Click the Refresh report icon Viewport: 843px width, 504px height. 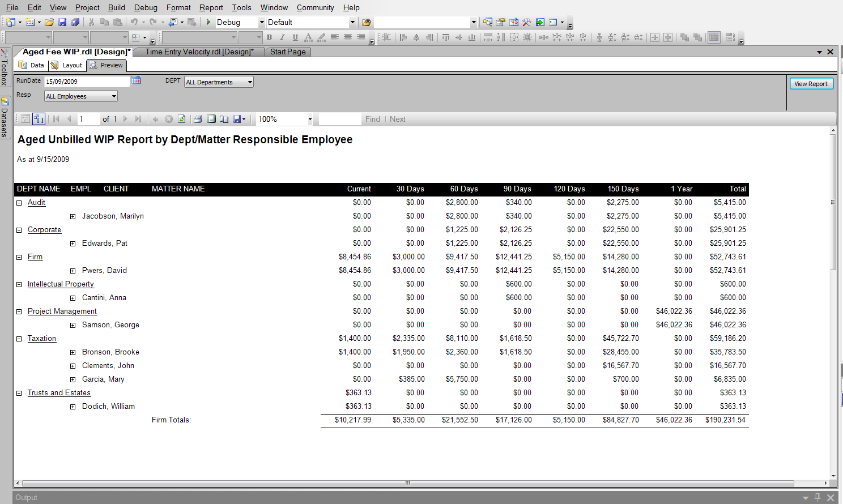(x=182, y=119)
